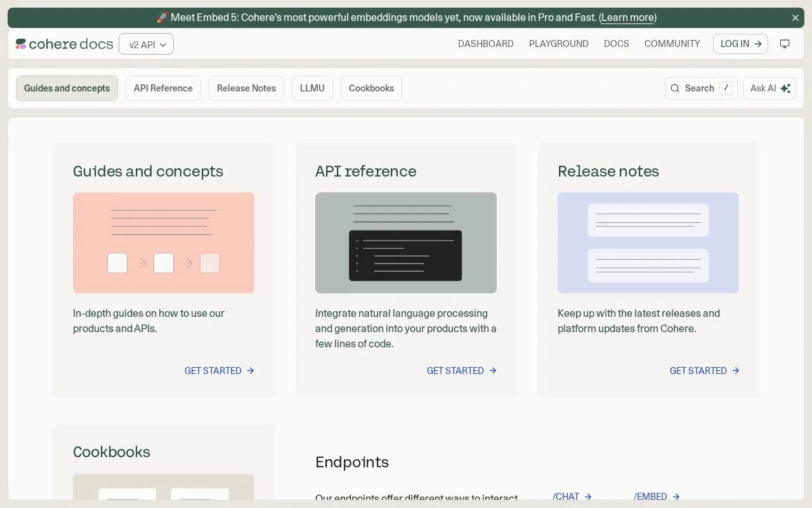Click the Guides and concepts card heading
The width and height of the screenshot is (812, 508).
[x=148, y=171]
